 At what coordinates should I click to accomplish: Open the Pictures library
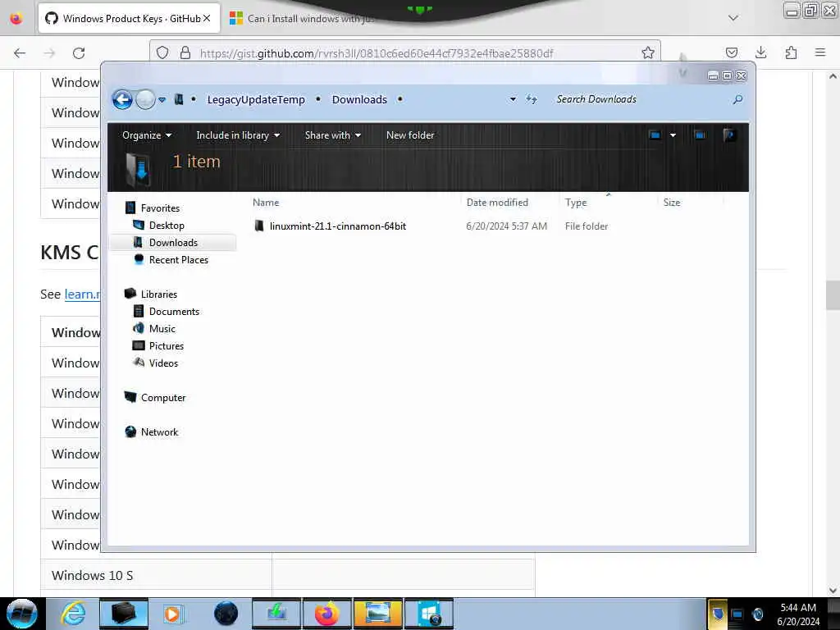(x=166, y=345)
